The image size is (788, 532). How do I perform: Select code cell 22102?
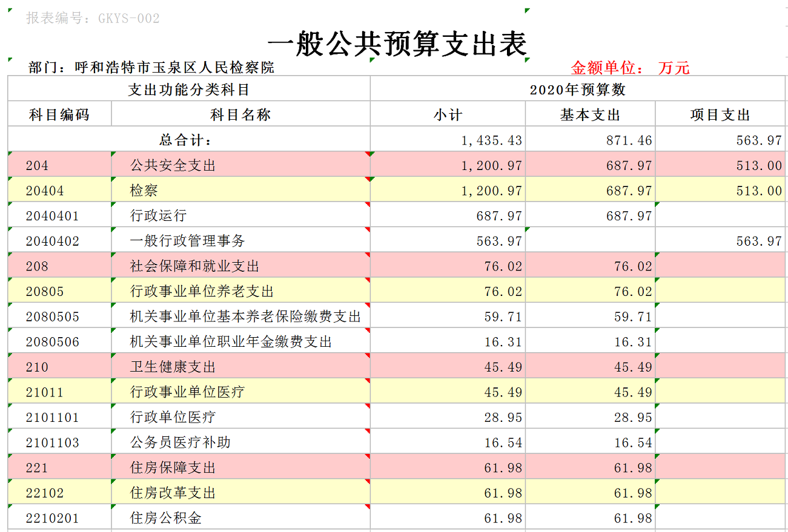pyautogui.click(x=59, y=493)
